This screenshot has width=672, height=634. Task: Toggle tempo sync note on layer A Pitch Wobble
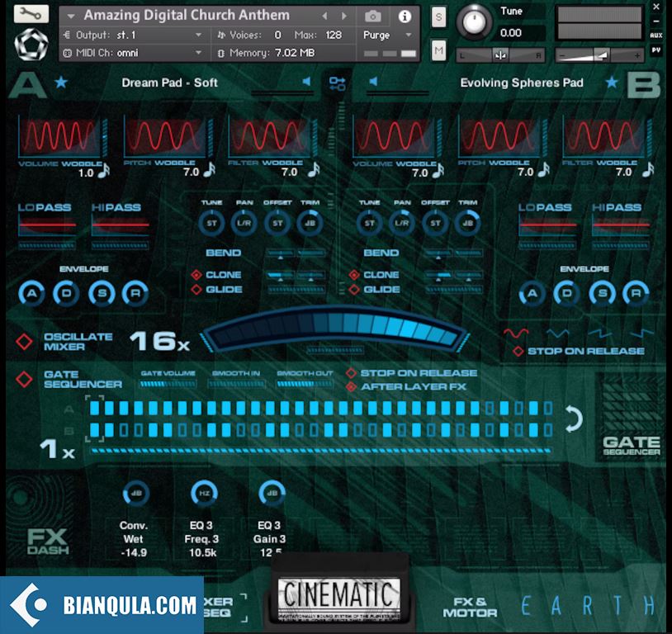pos(209,170)
